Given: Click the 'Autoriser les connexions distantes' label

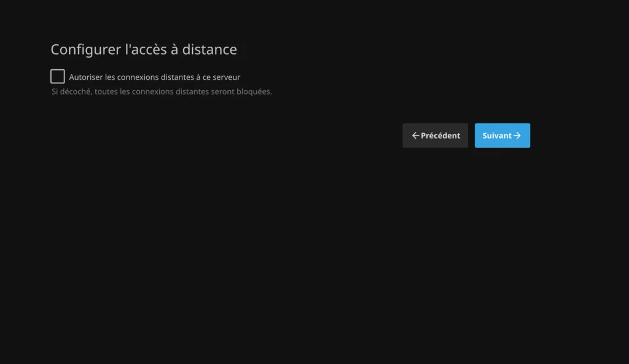Looking at the screenshot, I should coord(154,77).
